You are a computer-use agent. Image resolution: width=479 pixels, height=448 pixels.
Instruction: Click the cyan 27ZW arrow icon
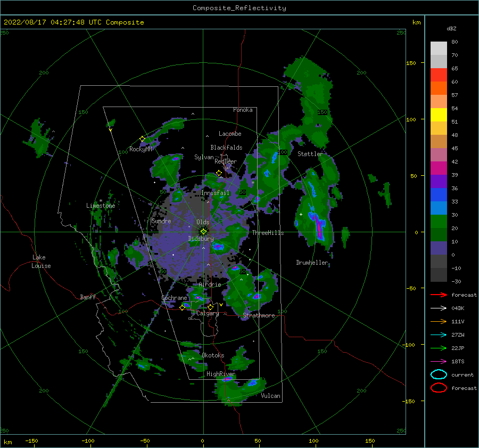(439, 335)
